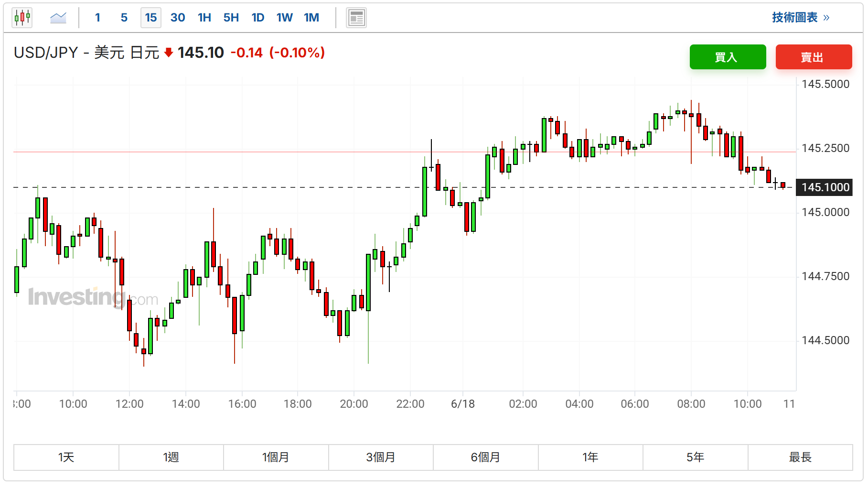
Task: Click the 144.5000 axis label
Action: tap(825, 340)
